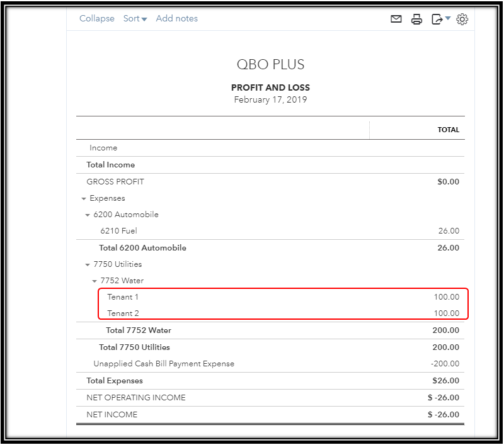
Task: Select the NET INCOME row label
Action: pos(112,415)
